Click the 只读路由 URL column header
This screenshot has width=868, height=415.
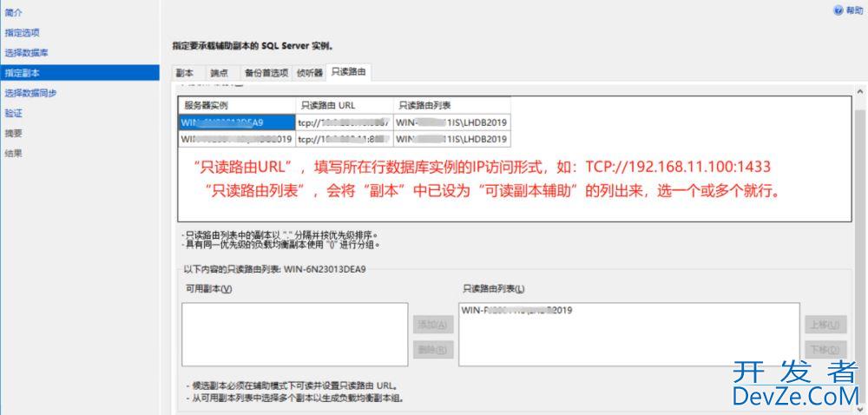345,105
